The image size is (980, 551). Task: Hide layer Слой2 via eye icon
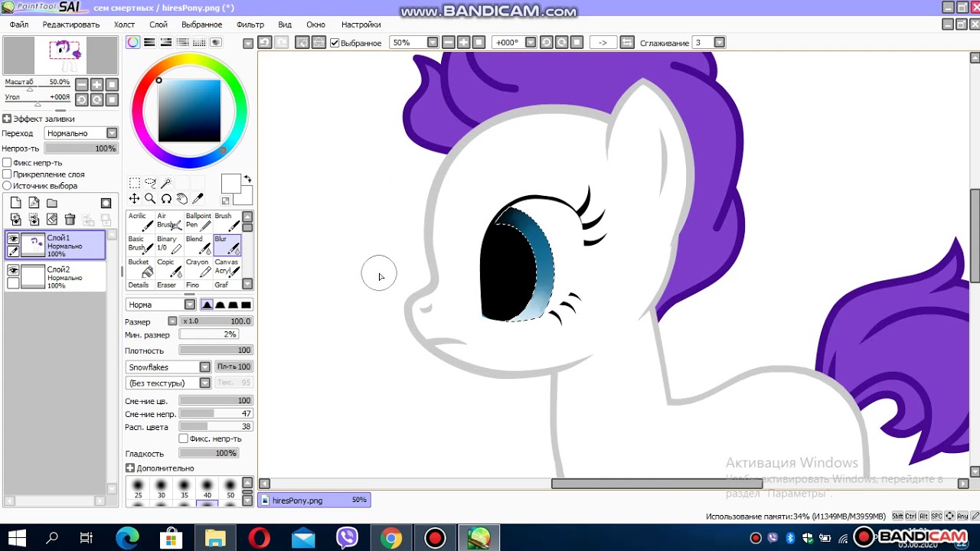coord(13,270)
